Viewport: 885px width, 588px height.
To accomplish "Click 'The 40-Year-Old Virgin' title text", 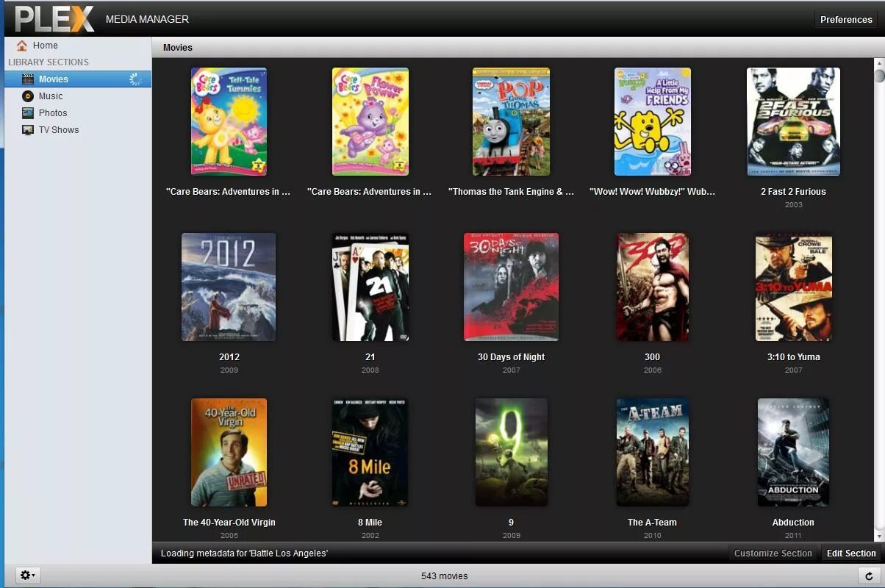I will [229, 523].
